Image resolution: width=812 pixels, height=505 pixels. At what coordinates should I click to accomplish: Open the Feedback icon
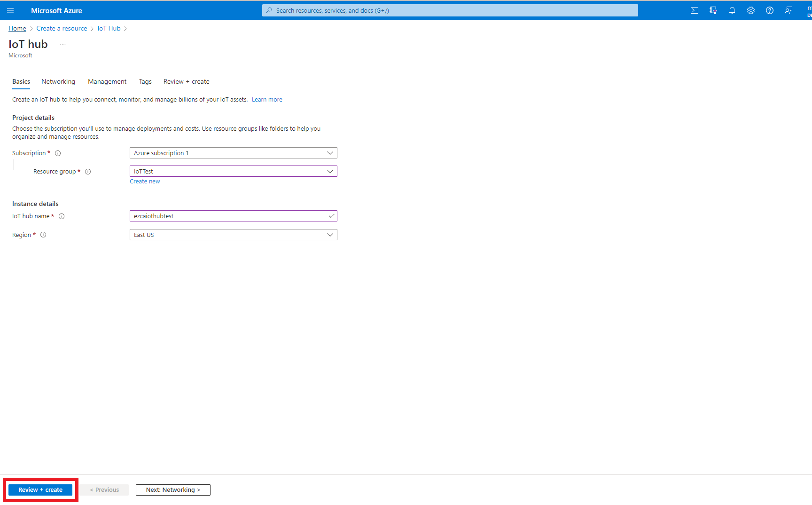789,10
